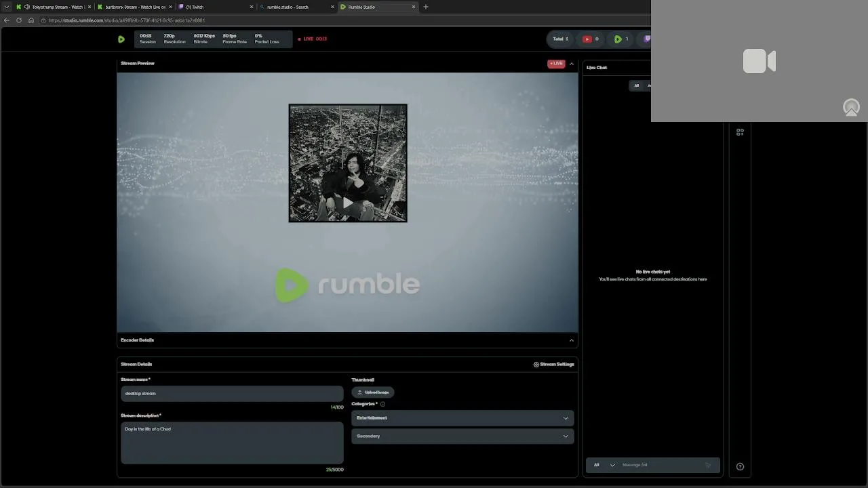Click the "6017 Kbps" bitrate value

[204, 36]
